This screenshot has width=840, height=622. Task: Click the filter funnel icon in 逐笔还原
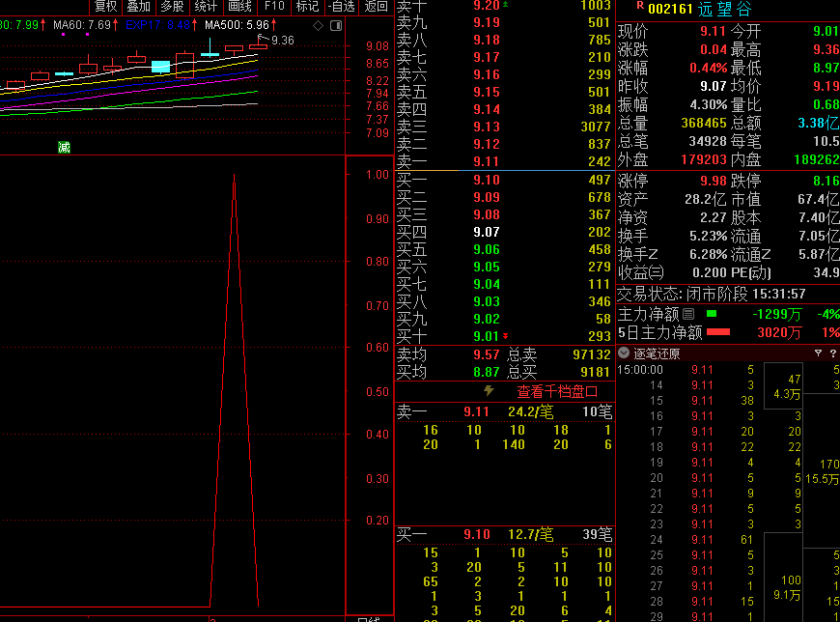pos(818,353)
